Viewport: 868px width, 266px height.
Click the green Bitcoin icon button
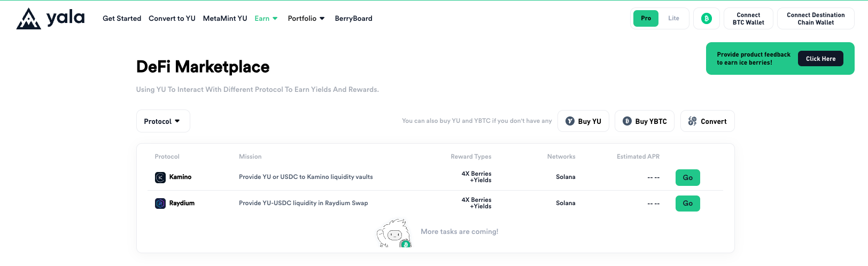click(707, 19)
